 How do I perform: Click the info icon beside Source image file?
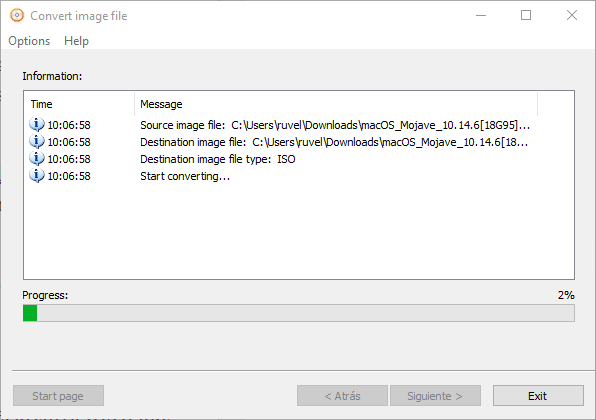pyautogui.click(x=36, y=125)
